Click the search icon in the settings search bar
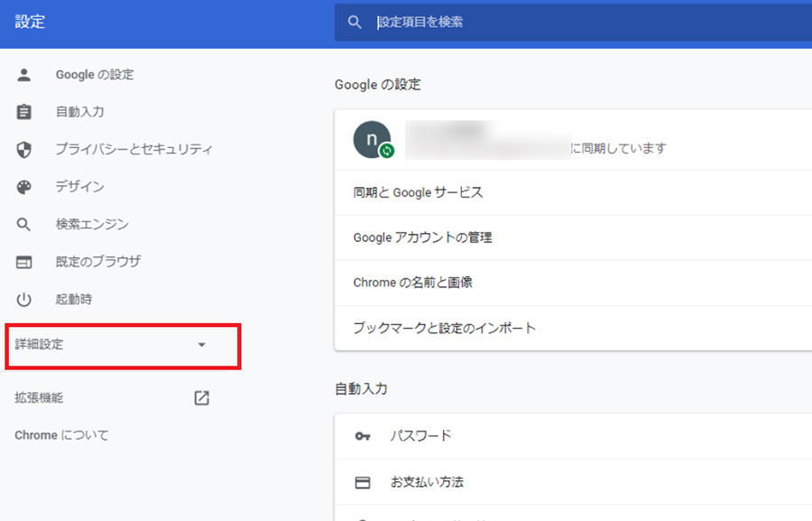 [x=355, y=22]
